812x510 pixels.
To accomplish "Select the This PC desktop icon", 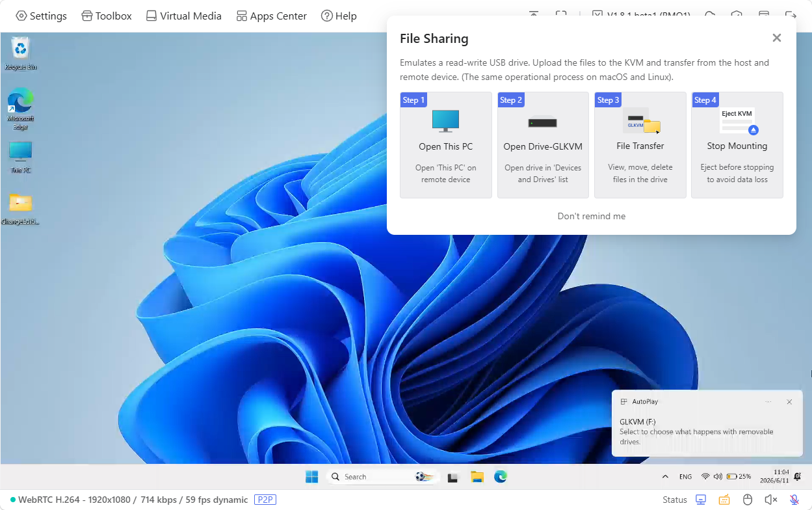I will pos(21,157).
